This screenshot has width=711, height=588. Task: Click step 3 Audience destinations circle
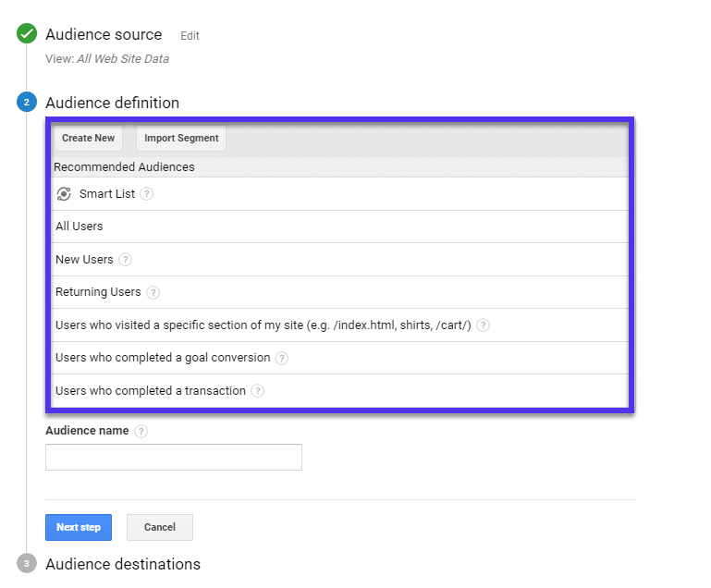point(27,564)
